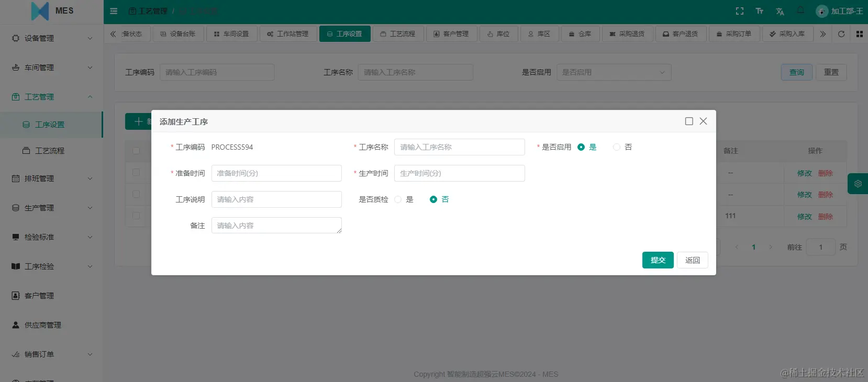868x382 pixels.
Task: Focus the 工序名称 field in the dialog
Action: point(460,147)
